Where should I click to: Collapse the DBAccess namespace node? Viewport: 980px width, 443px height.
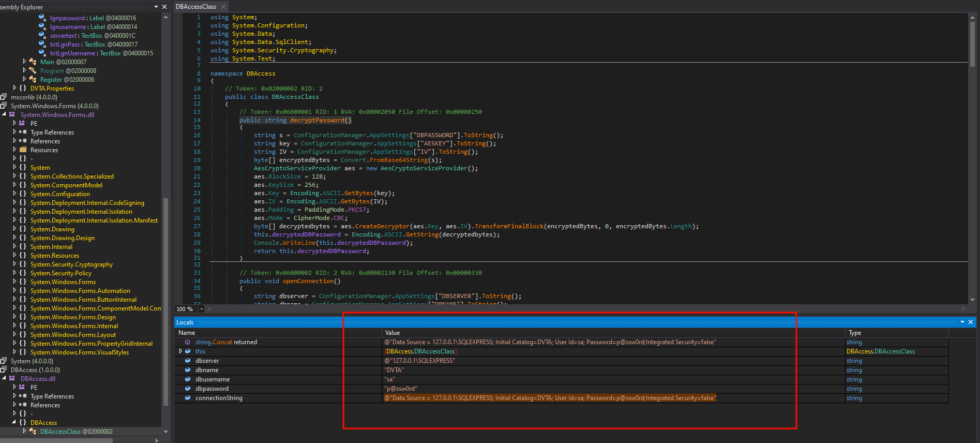(14, 422)
